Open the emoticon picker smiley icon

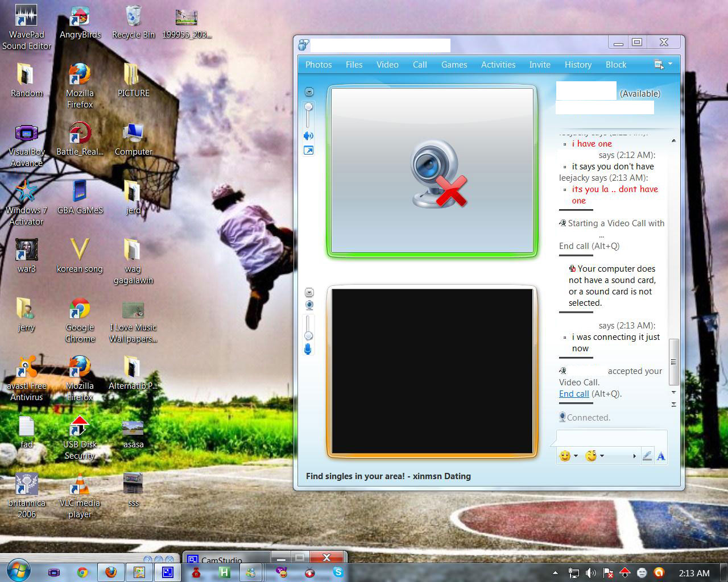tap(566, 455)
